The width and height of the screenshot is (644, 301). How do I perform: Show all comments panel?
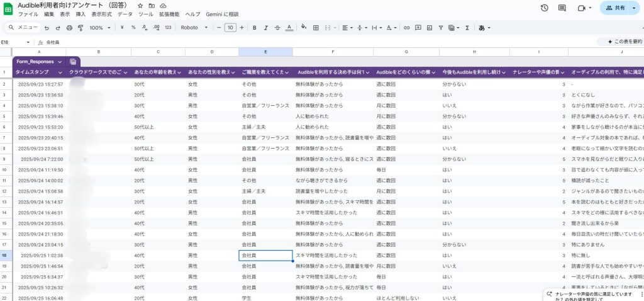click(x=562, y=8)
